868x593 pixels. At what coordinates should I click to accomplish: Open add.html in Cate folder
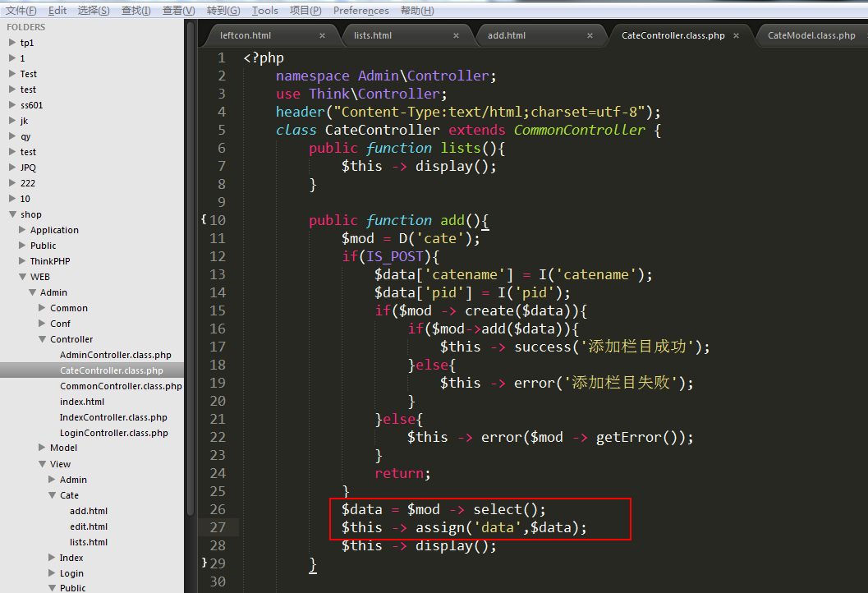click(89, 511)
